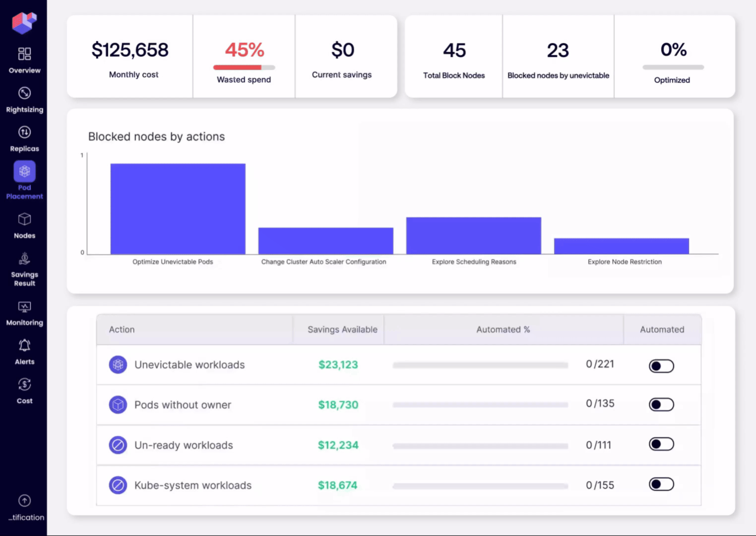
Task: Open the Monitoring screen icon
Action: (24, 307)
